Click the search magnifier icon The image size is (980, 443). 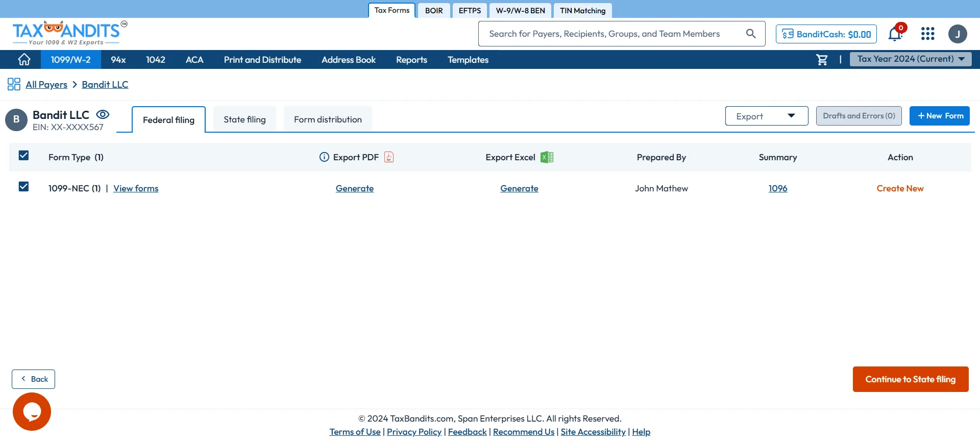[751, 34]
